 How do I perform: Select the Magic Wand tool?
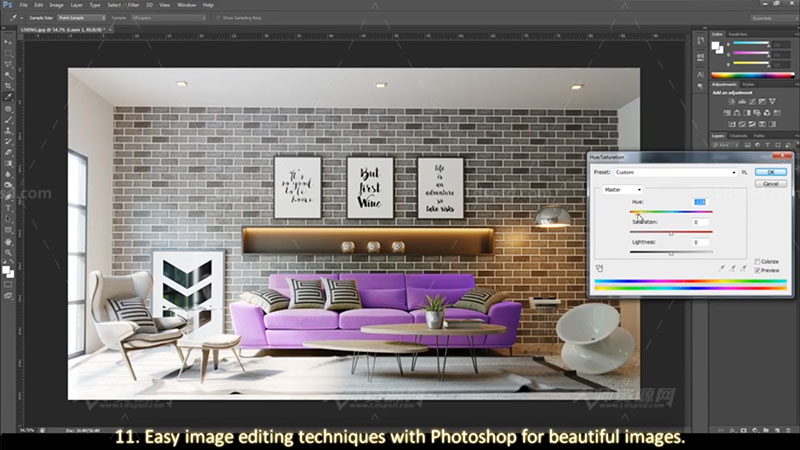(x=8, y=75)
